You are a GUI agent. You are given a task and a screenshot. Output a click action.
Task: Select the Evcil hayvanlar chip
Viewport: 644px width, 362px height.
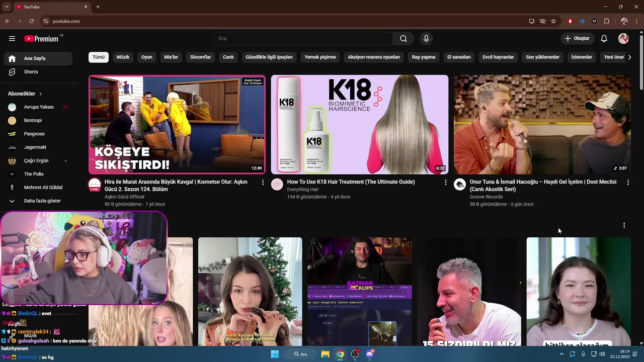(498, 57)
